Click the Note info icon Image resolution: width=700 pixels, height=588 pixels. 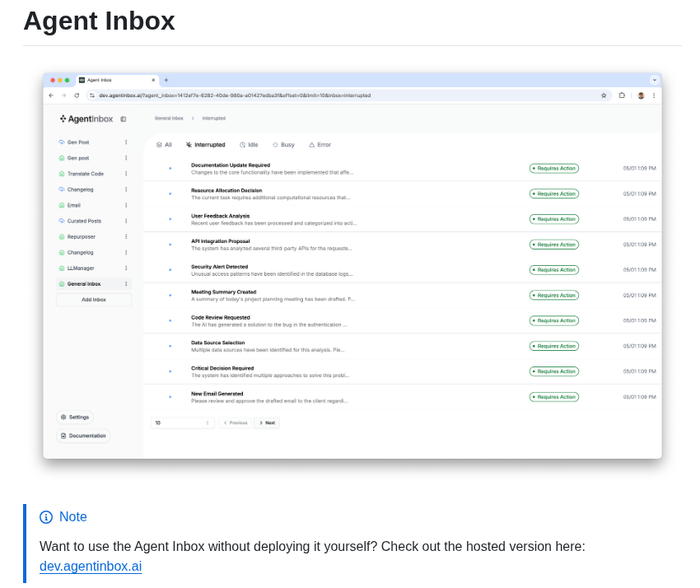[46, 517]
